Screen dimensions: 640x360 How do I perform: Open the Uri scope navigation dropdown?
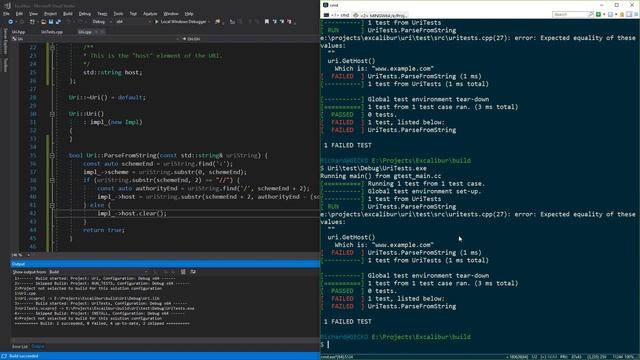[x=96, y=39]
